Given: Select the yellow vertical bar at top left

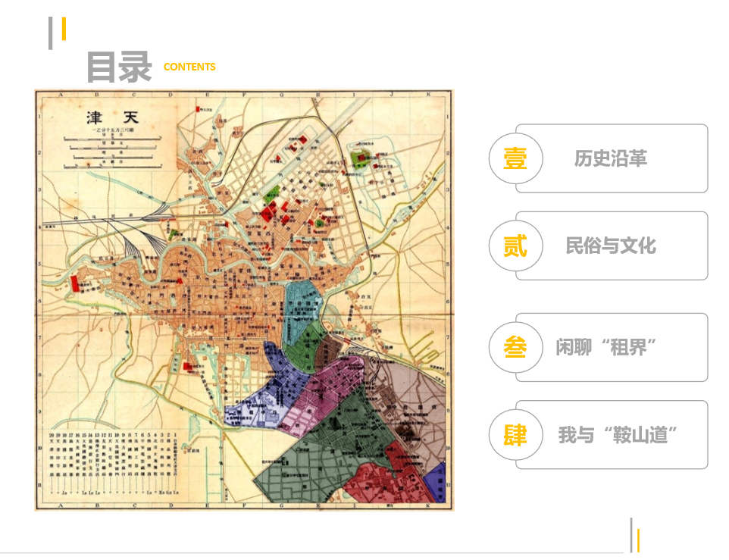Looking at the screenshot, I should (64, 28).
